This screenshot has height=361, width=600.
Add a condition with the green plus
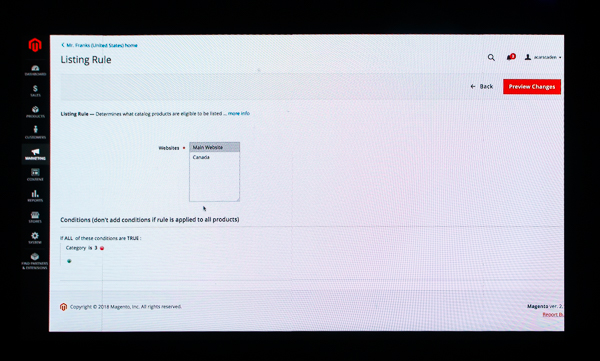pyautogui.click(x=69, y=261)
